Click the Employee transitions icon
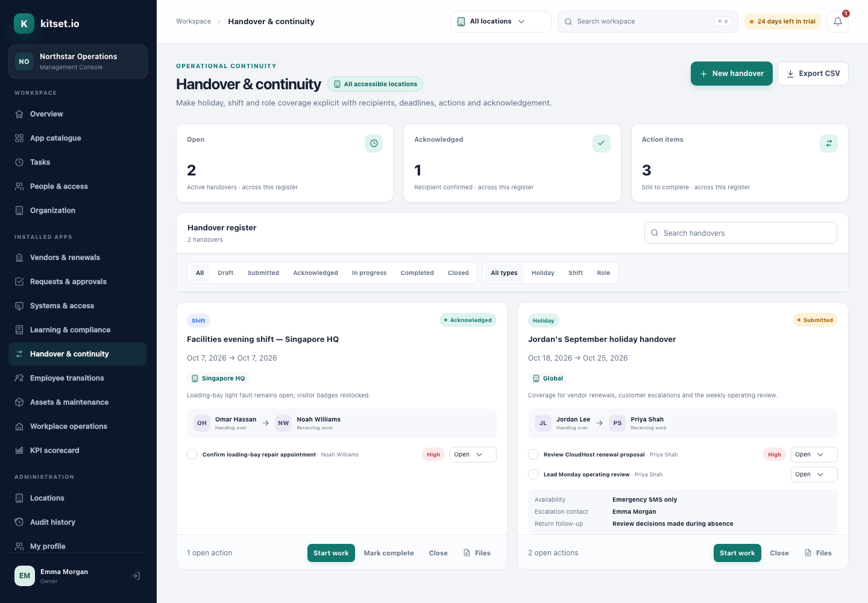 19,378
